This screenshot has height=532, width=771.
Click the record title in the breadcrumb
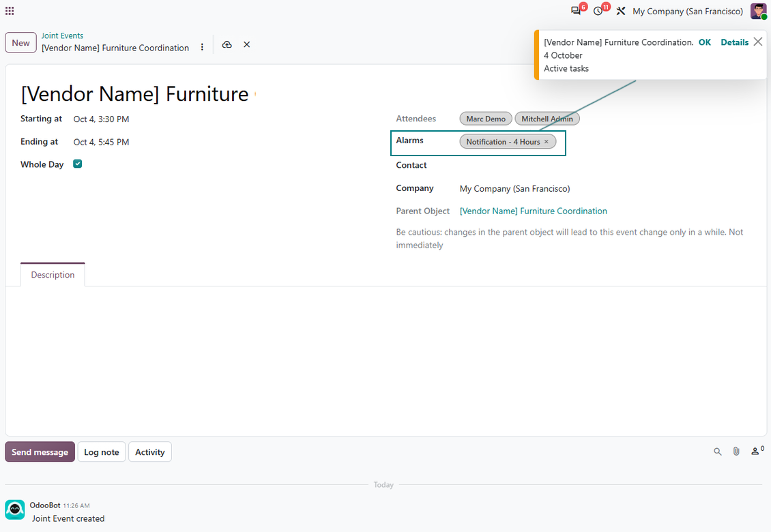click(x=115, y=48)
